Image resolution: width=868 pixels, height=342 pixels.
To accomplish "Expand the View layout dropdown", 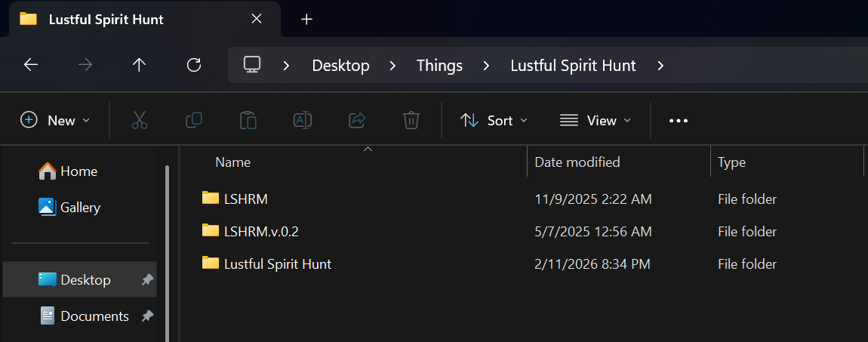I will coord(596,120).
